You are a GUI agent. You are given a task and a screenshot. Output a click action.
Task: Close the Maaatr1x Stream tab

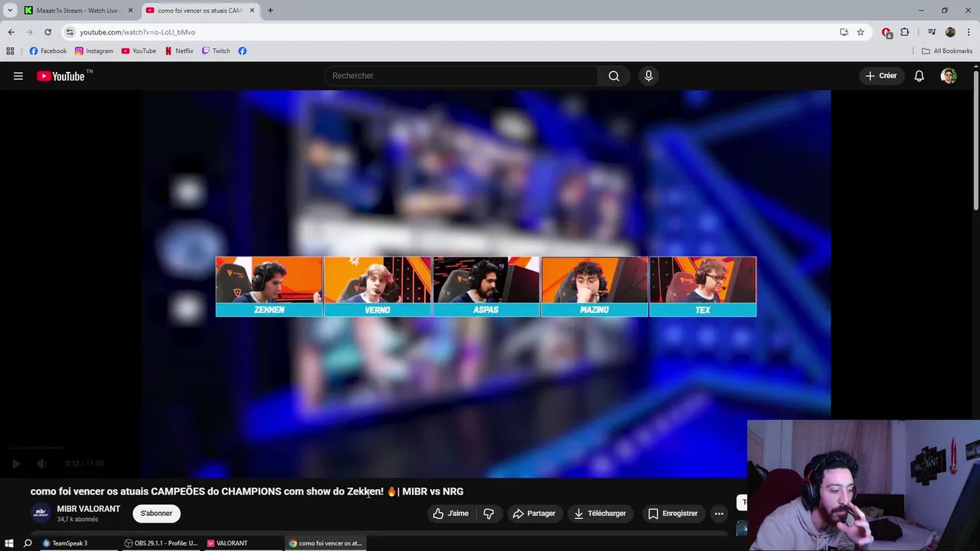(x=130, y=10)
